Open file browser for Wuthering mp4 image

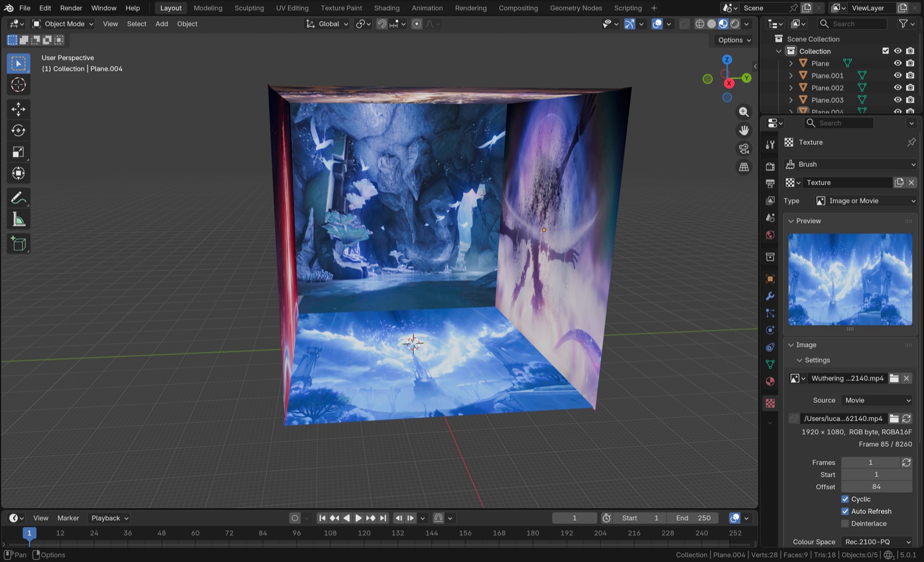(894, 379)
